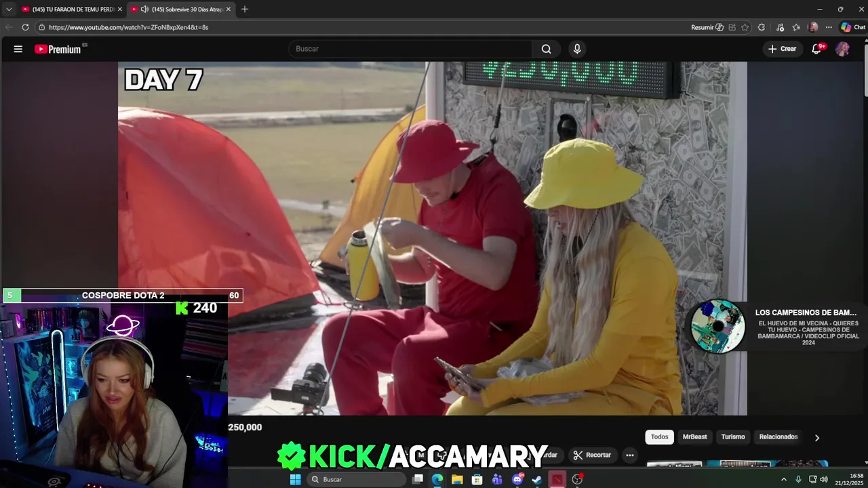Screen dimensions: 868x488
Task: View site information lock icon
Action: tap(41, 27)
